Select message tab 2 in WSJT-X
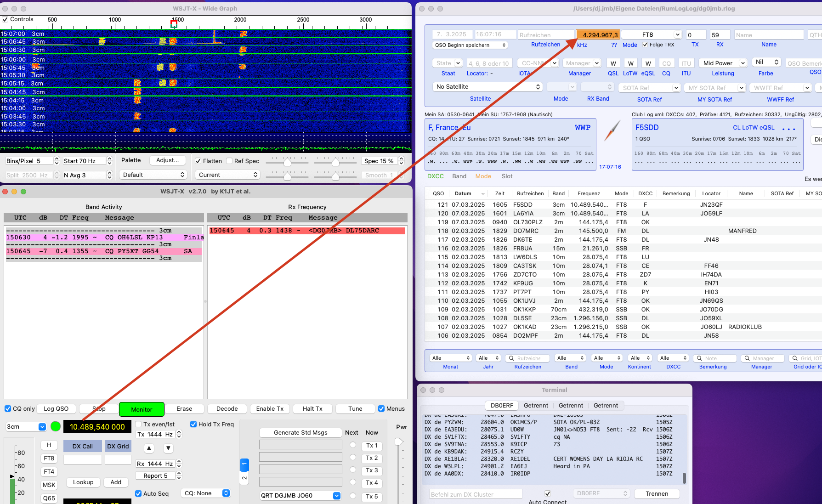This screenshot has width=822, height=504. [x=244, y=478]
